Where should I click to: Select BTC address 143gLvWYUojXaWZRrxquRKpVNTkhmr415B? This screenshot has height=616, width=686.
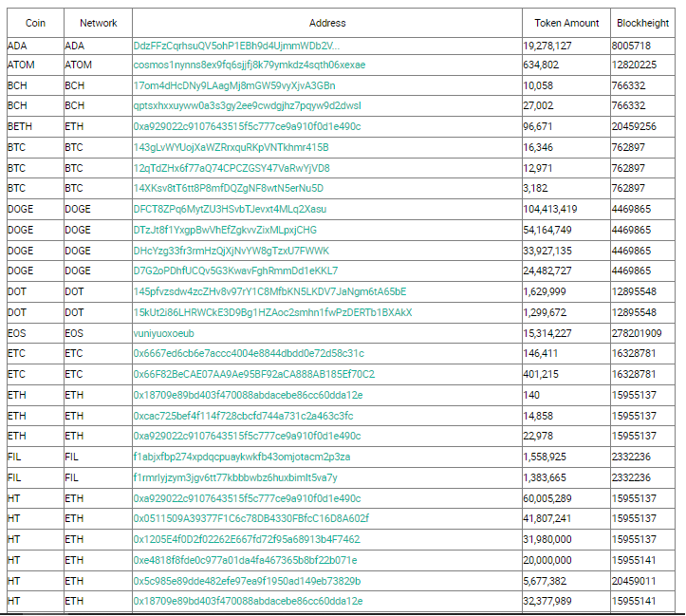point(231,147)
